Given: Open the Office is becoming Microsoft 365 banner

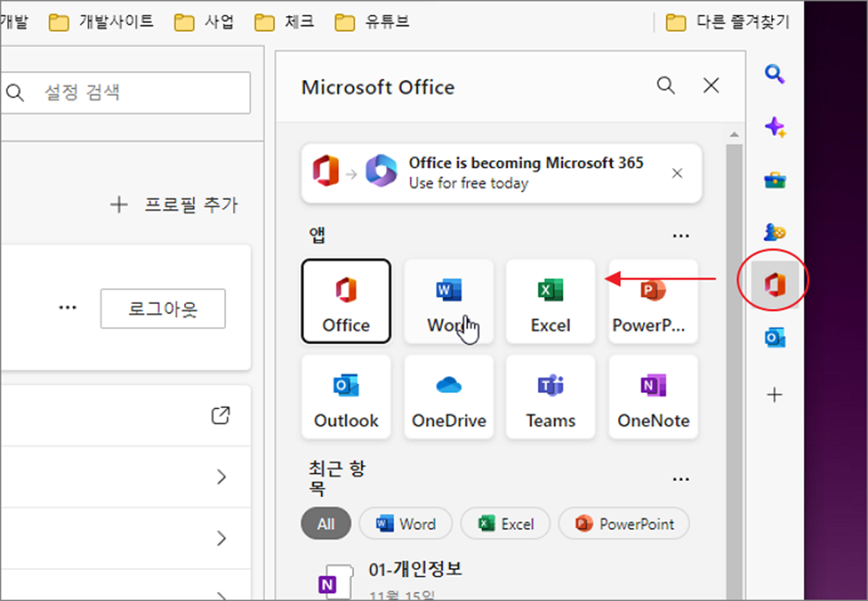Looking at the screenshot, I should point(501,173).
